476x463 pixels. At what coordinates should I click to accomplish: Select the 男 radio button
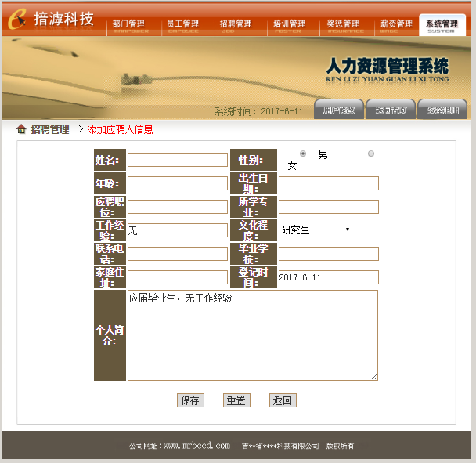tap(303, 154)
